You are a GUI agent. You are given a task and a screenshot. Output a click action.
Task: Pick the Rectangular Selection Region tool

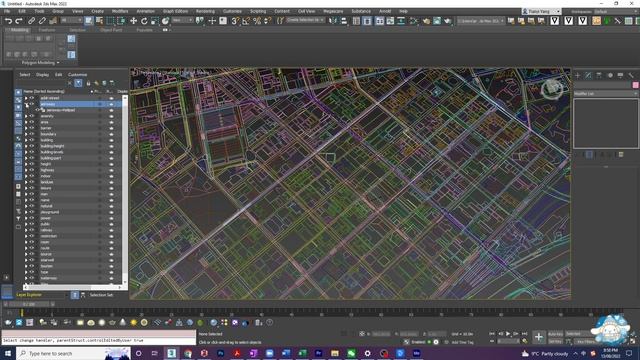point(110,20)
